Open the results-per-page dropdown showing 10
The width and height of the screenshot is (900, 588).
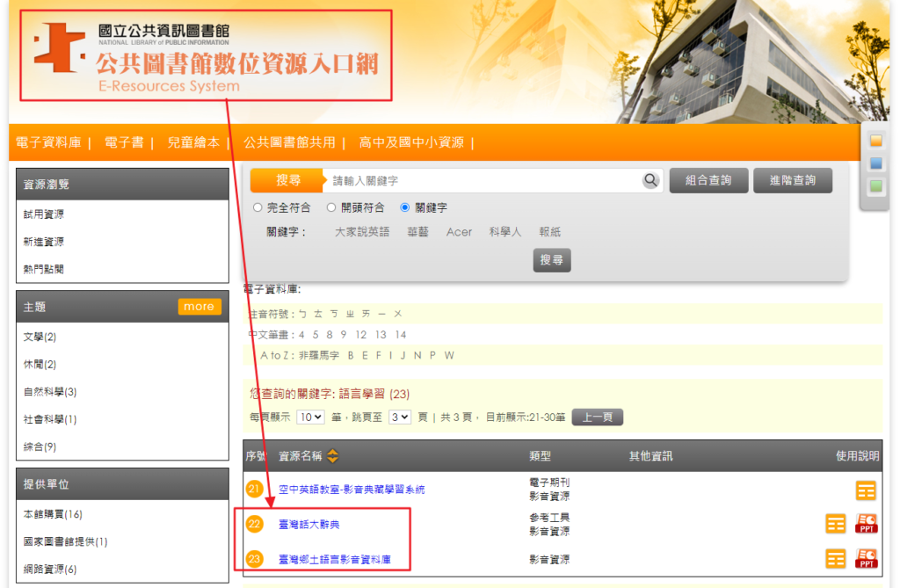[310, 417]
